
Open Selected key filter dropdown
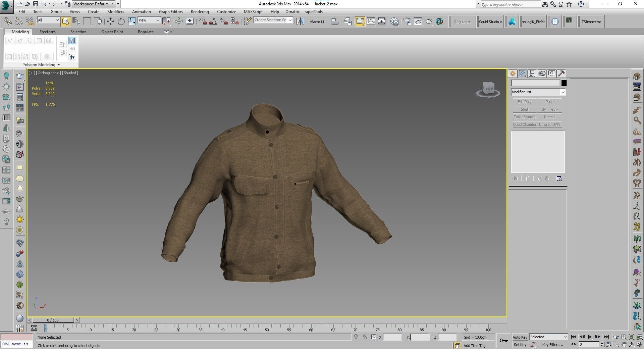(x=548, y=337)
